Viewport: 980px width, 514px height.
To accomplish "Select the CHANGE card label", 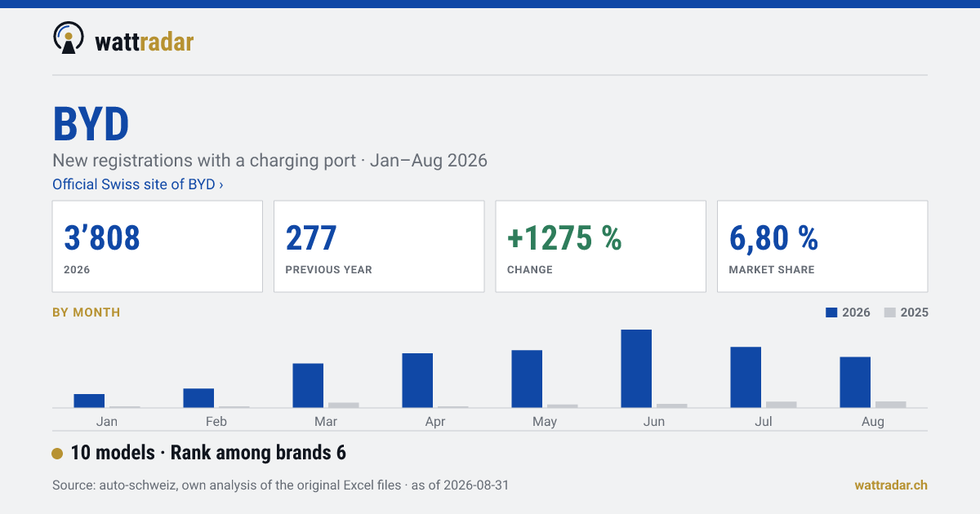I will (530, 269).
